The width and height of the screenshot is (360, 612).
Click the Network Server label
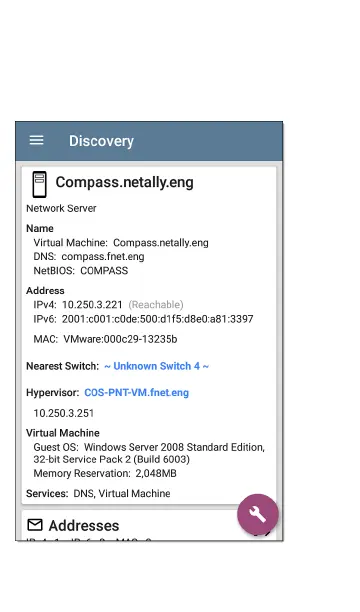point(61,208)
